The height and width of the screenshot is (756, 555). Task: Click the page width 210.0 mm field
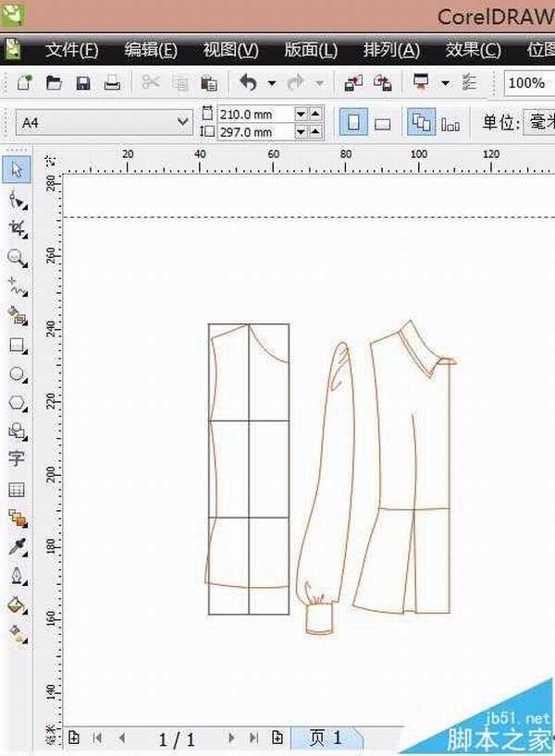click(x=253, y=115)
